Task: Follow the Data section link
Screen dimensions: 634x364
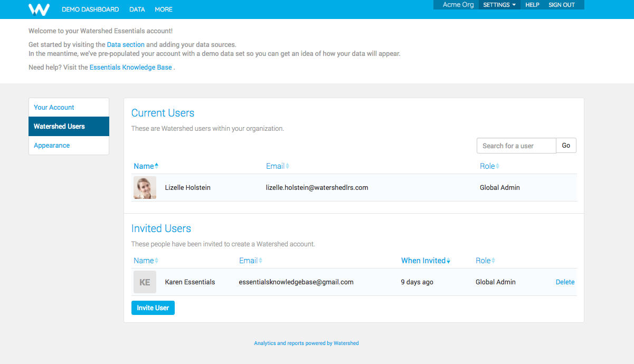Action: coord(126,45)
